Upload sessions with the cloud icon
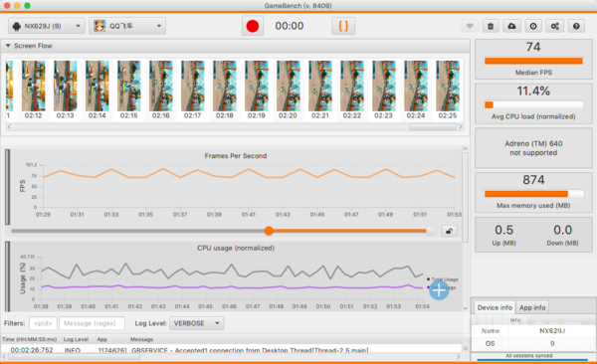Viewport: 597px width, 364px height. click(511, 26)
